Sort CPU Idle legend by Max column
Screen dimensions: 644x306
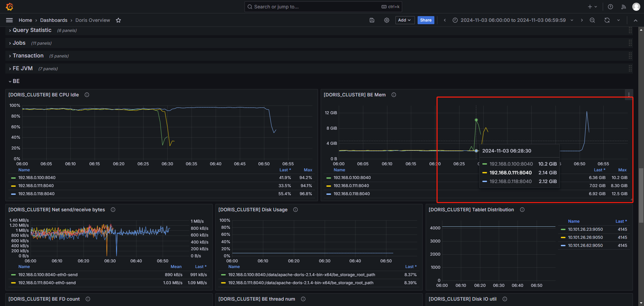[308, 170]
